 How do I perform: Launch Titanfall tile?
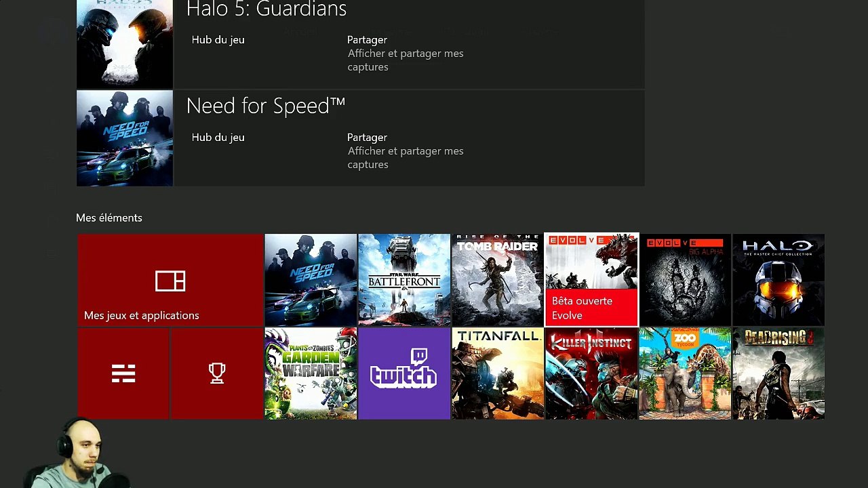point(498,373)
